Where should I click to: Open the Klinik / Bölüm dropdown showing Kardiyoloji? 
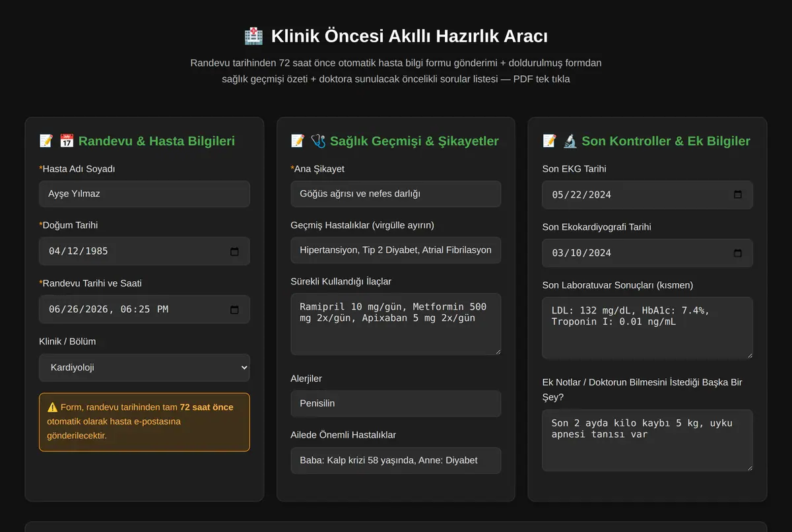[x=145, y=368]
